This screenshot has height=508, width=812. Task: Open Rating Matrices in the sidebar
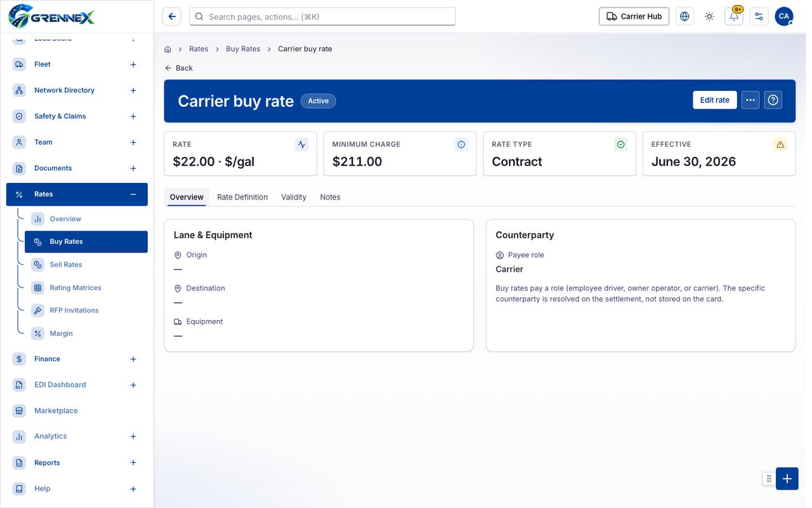point(86,288)
